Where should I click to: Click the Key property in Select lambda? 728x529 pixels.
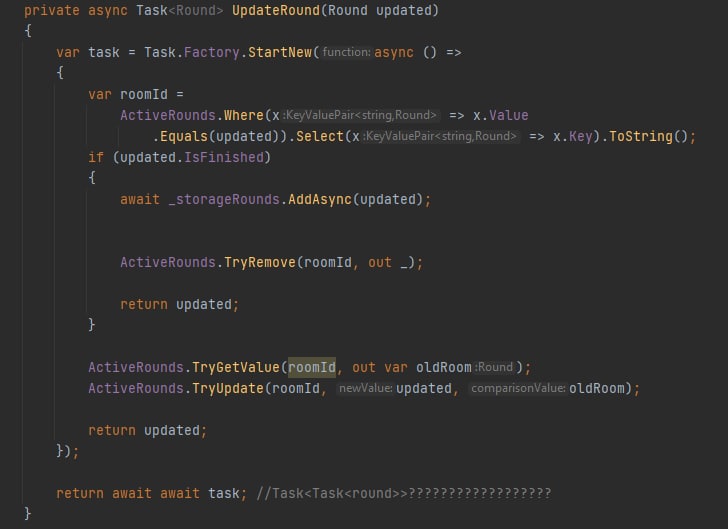pyautogui.click(x=581, y=136)
